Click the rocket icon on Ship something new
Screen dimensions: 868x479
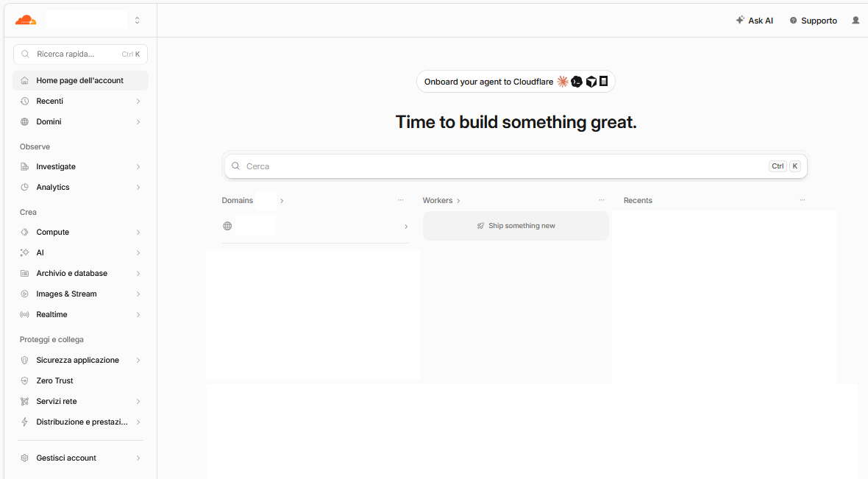click(x=480, y=226)
